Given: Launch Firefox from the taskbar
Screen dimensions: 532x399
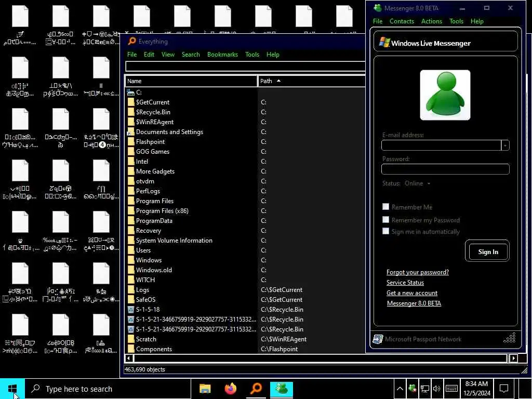Looking at the screenshot, I should tap(230, 389).
